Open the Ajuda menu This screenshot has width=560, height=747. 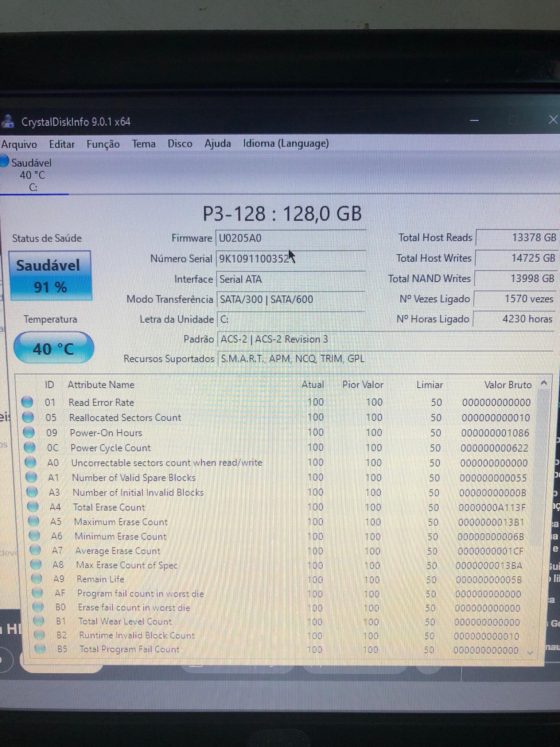click(x=218, y=143)
